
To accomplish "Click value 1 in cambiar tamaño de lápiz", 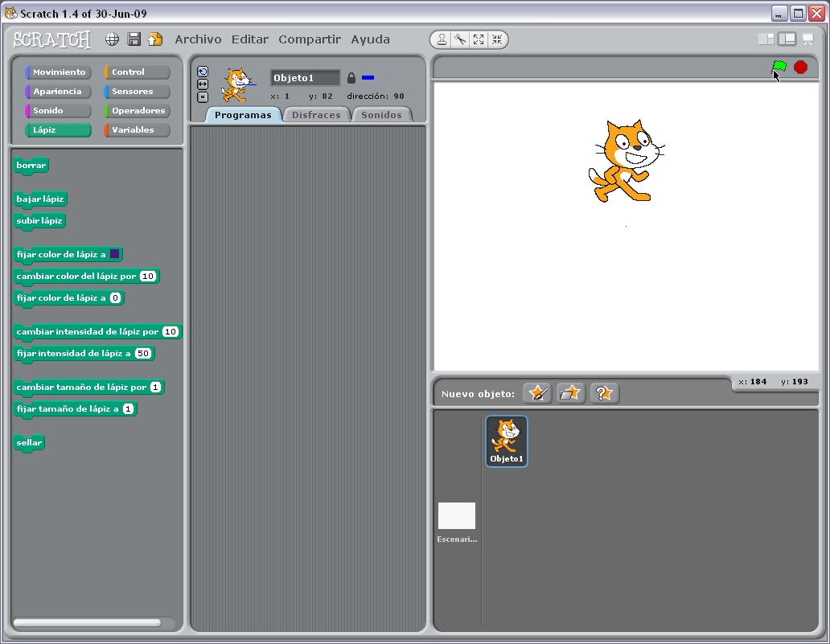I will coord(155,388).
